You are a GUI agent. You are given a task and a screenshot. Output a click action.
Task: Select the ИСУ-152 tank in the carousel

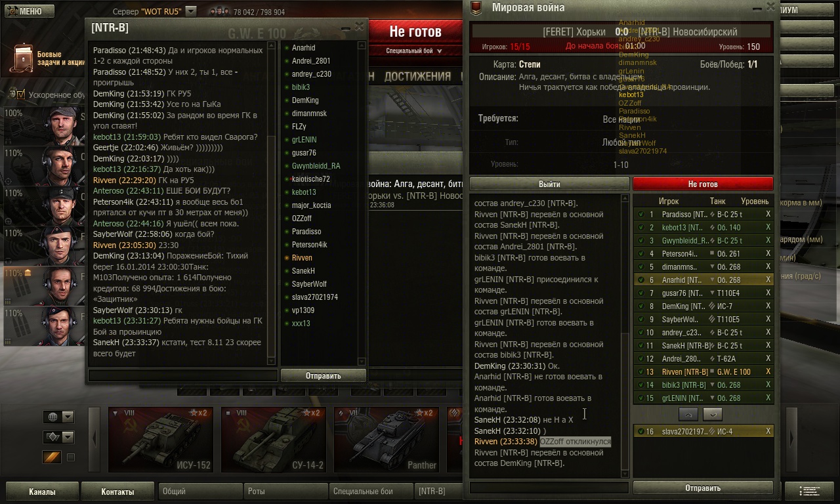[161, 440]
